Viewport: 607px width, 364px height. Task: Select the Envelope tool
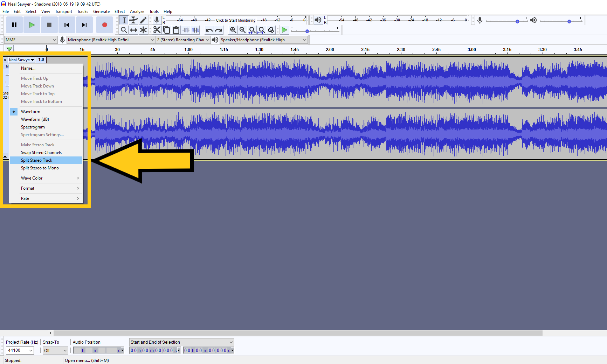pos(133,20)
